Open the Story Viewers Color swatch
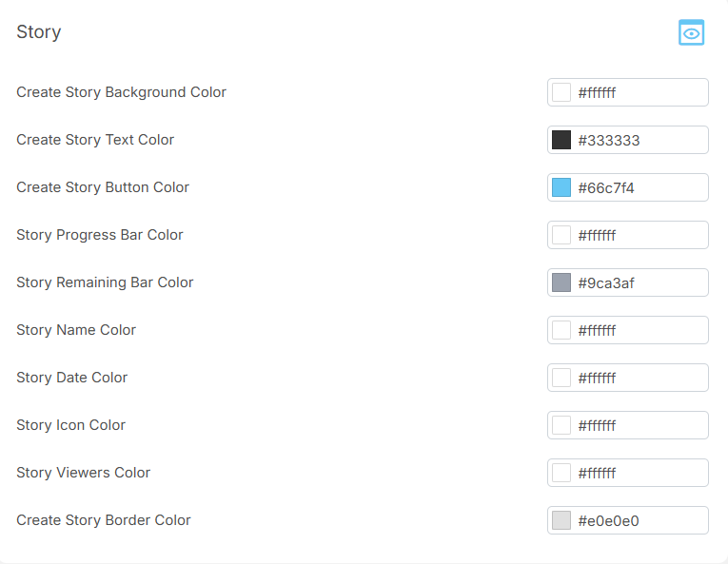This screenshot has width=728, height=564. click(x=561, y=473)
